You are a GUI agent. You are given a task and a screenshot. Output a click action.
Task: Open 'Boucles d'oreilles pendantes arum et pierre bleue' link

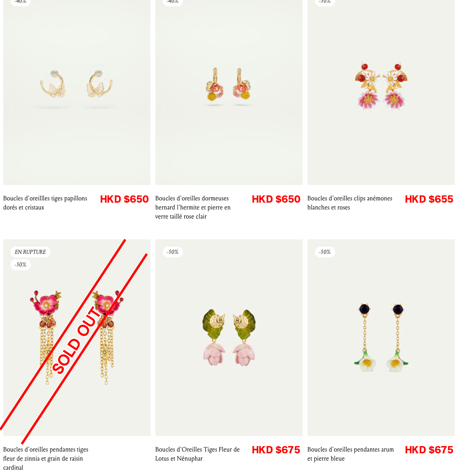pos(350,454)
